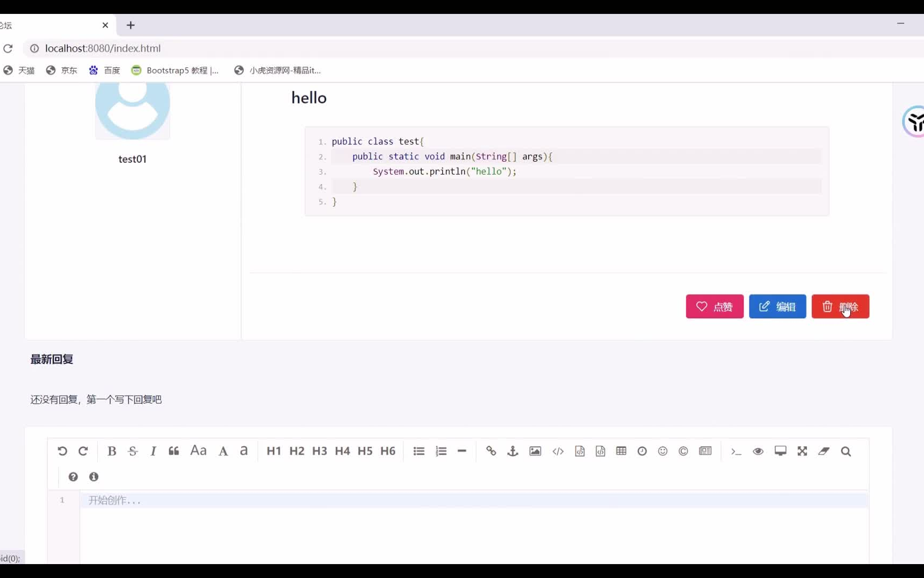The image size is (924, 578).
Task: Close the current browser tab
Action: pos(105,25)
